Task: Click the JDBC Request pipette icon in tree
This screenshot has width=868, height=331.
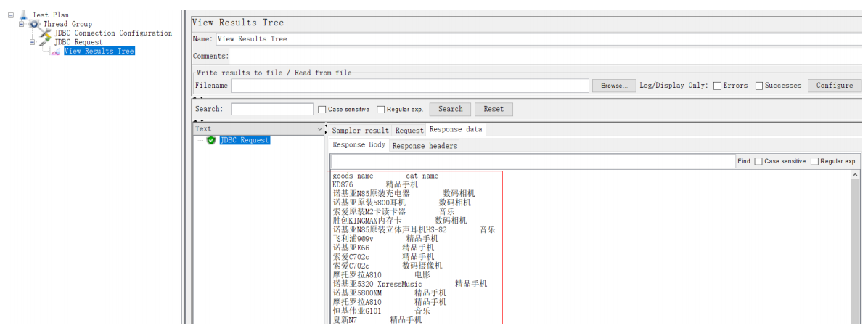Action: pos(46,42)
